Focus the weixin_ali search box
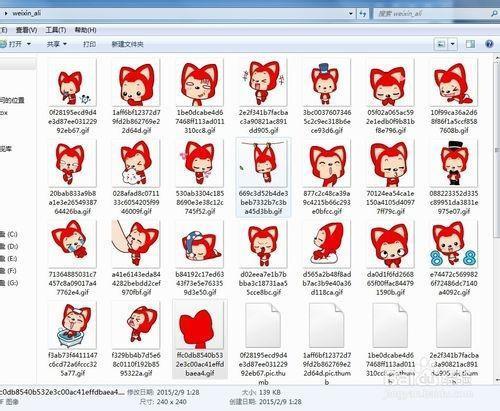The image size is (500, 411). [432, 13]
